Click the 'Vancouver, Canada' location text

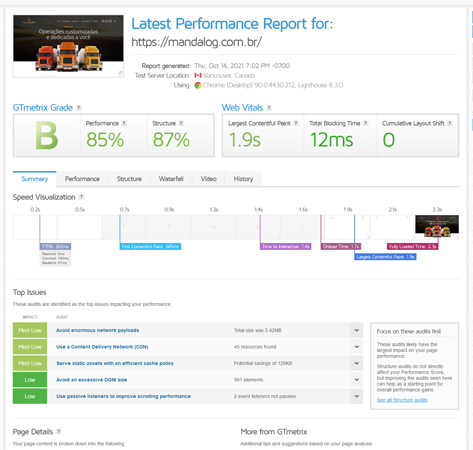pos(229,76)
